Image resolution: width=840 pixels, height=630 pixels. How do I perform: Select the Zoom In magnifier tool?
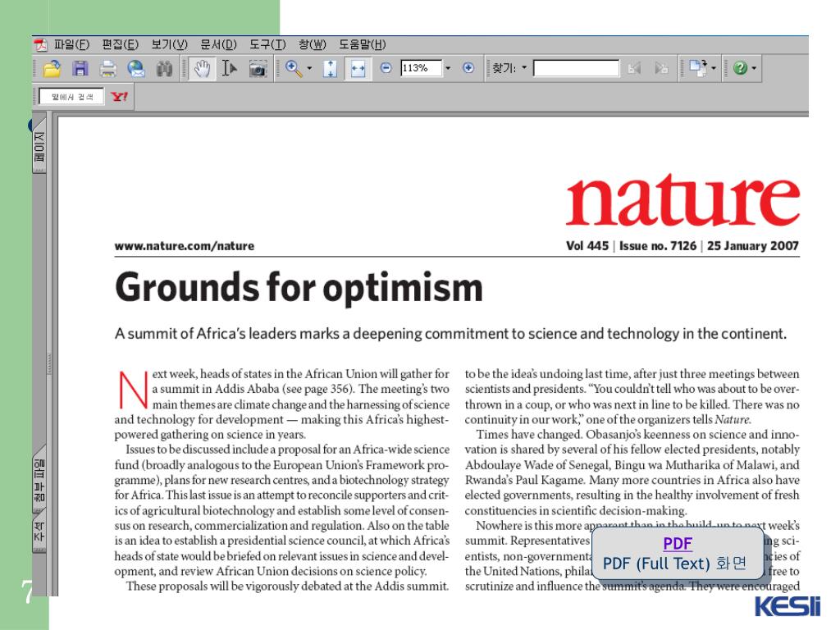[294, 69]
